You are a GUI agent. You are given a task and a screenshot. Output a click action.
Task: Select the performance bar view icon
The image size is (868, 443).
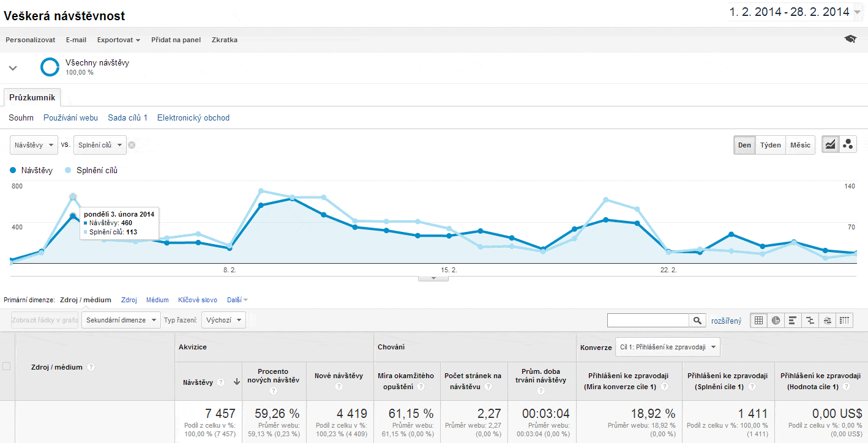click(x=793, y=320)
